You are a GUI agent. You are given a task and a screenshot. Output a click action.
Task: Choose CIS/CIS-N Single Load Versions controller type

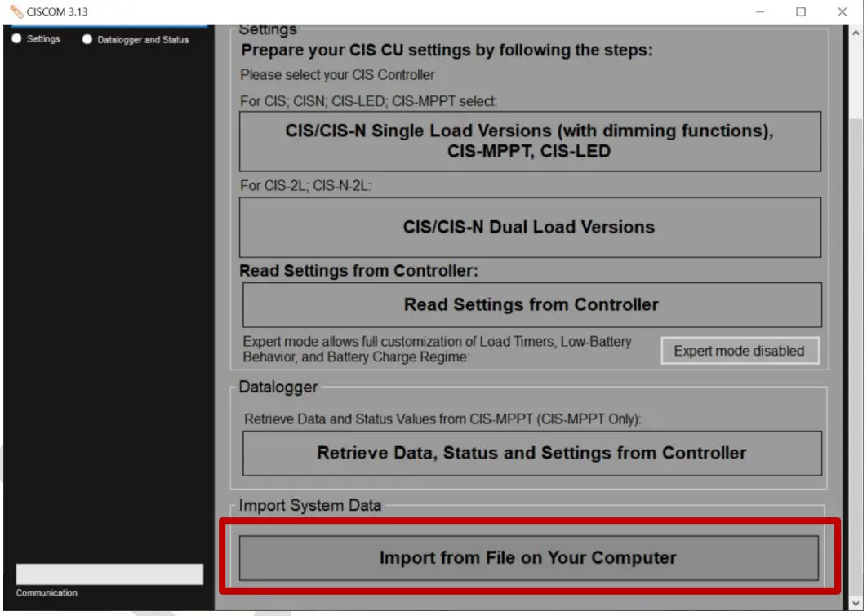tap(530, 141)
